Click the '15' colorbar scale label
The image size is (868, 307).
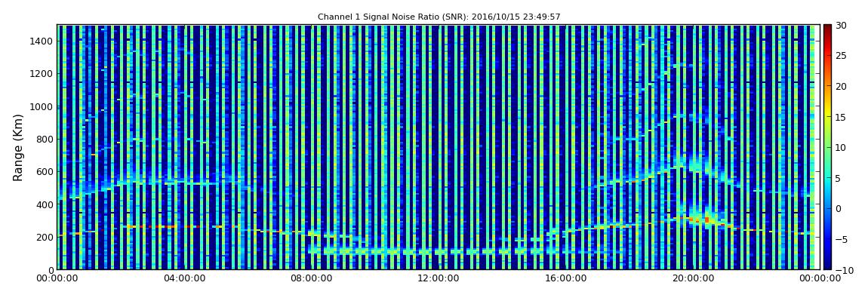(x=842, y=117)
